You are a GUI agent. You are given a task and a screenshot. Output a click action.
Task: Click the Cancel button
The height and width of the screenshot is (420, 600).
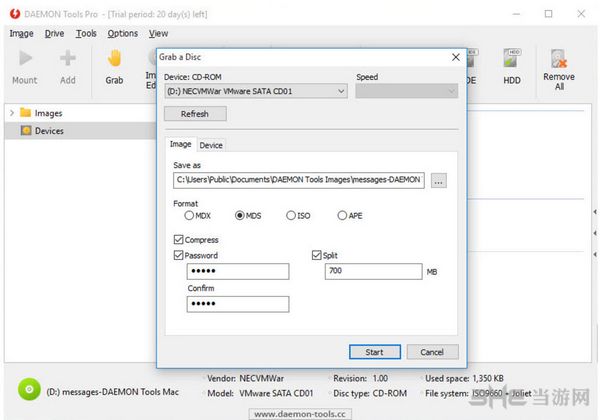pyautogui.click(x=432, y=352)
